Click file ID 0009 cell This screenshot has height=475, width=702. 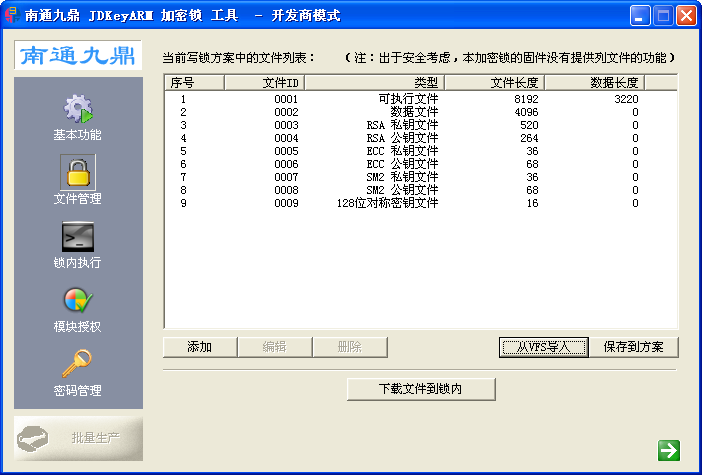click(x=286, y=203)
